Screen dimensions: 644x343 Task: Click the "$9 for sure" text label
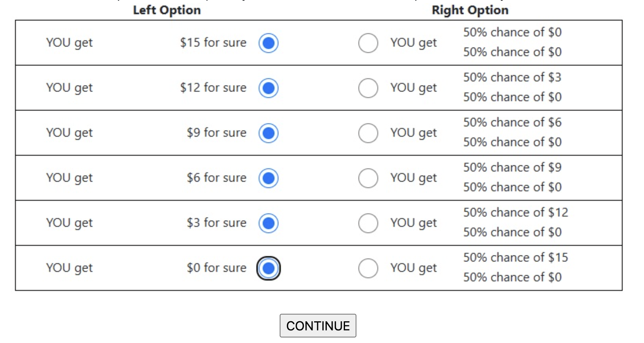216,133
